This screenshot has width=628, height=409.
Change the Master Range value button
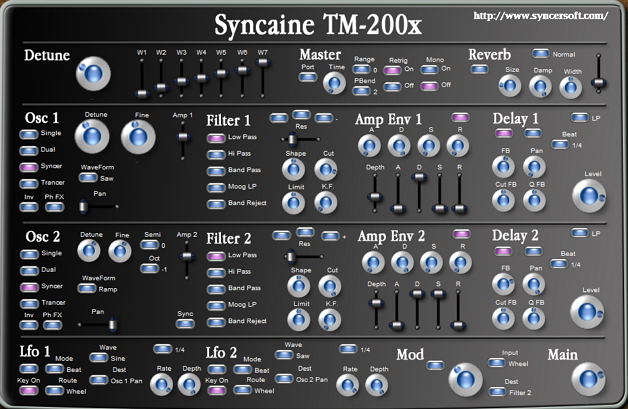point(361,69)
